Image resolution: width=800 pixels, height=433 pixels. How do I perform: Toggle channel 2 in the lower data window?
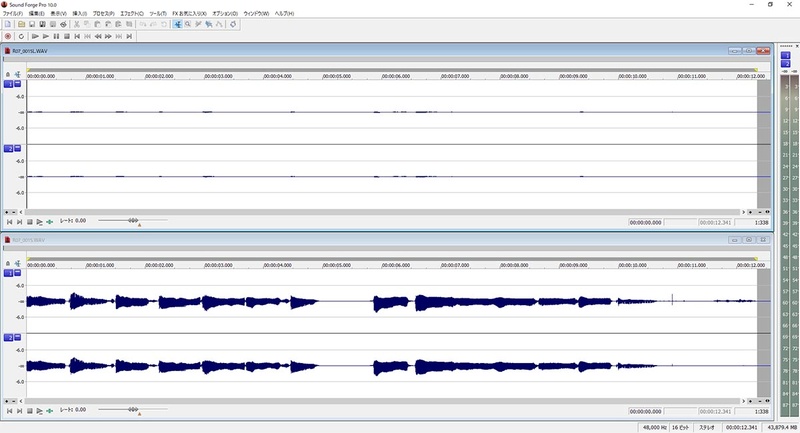pos(9,338)
